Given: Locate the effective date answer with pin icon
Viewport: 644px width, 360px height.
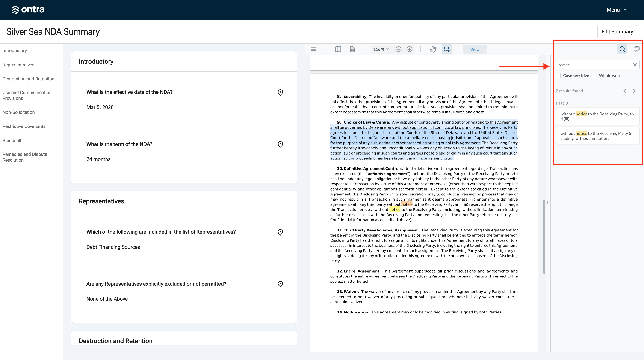Looking at the screenshot, I should tap(280, 92).
